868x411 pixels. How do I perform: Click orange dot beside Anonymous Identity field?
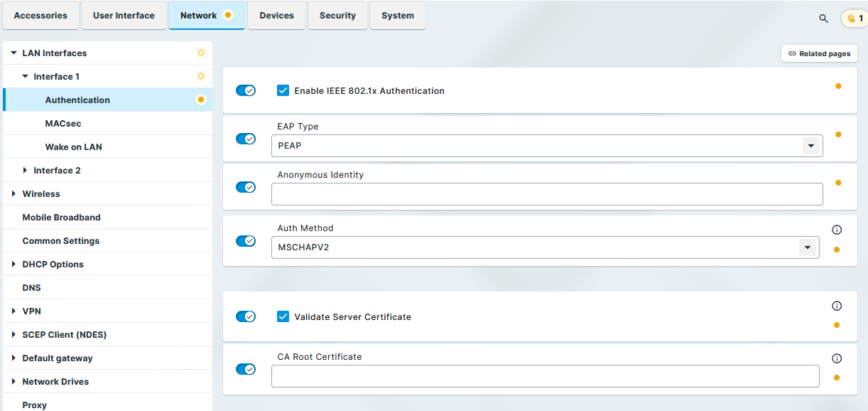pyautogui.click(x=838, y=183)
